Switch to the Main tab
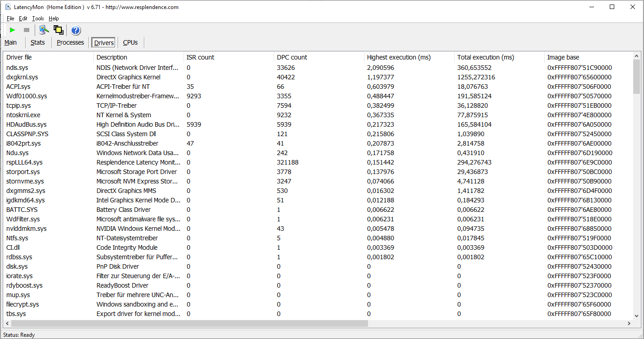 click(x=11, y=42)
